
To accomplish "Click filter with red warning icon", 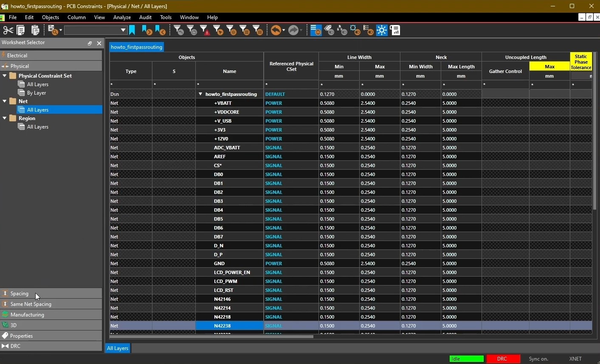I will pos(205,30).
